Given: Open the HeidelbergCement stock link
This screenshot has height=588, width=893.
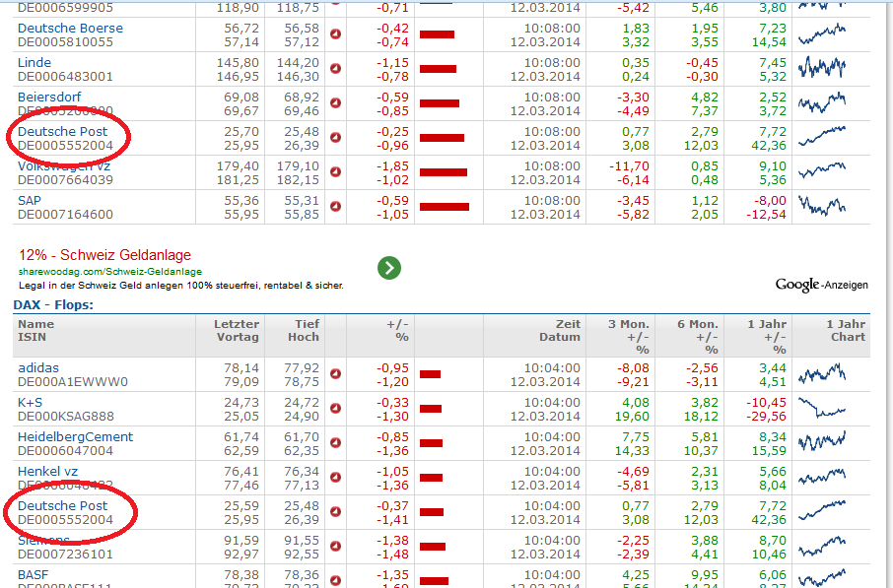Looking at the screenshot, I should click(75, 437).
